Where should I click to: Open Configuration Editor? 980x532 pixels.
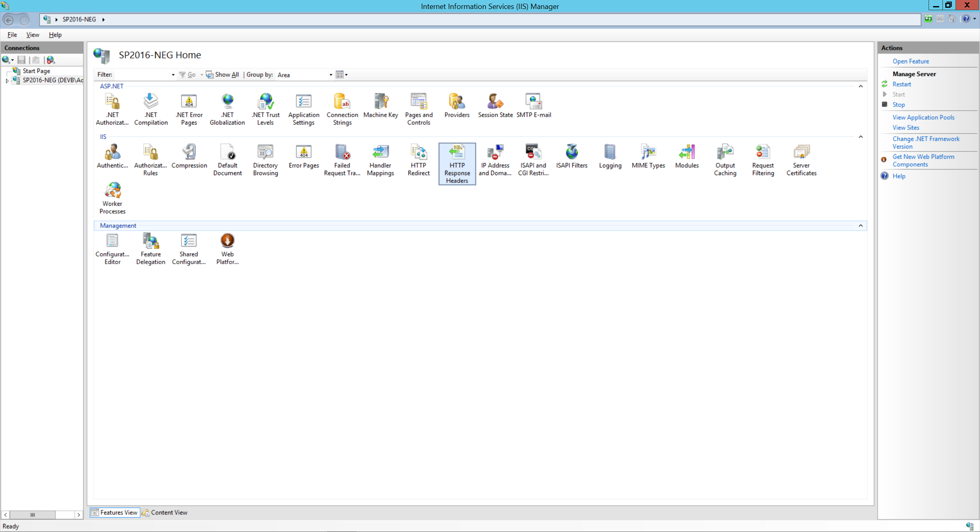pos(112,249)
